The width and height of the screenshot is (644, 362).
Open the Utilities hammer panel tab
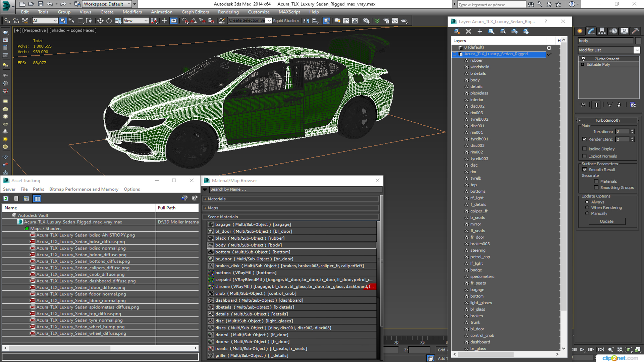coord(635,31)
